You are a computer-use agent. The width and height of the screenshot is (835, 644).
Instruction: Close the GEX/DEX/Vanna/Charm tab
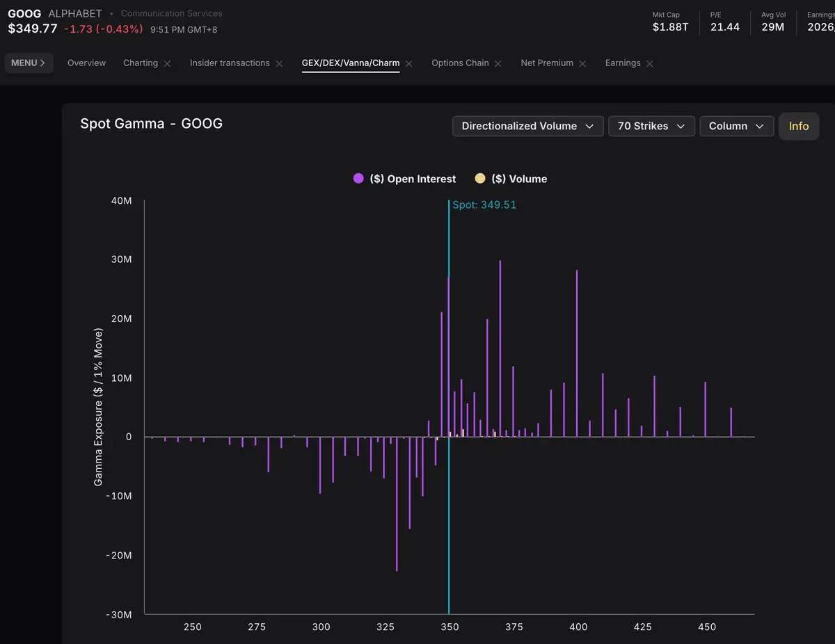pyautogui.click(x=409, y=63)
